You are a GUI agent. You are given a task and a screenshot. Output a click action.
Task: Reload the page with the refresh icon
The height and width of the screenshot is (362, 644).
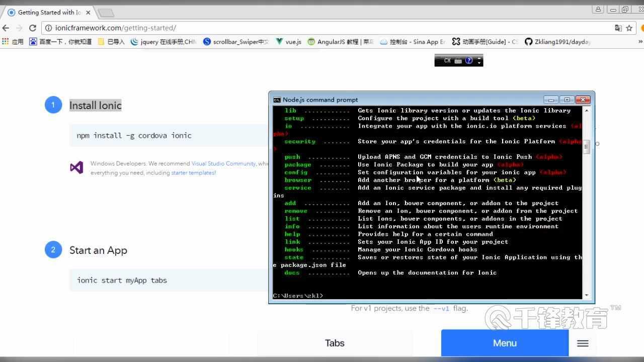tap(33, 28)
